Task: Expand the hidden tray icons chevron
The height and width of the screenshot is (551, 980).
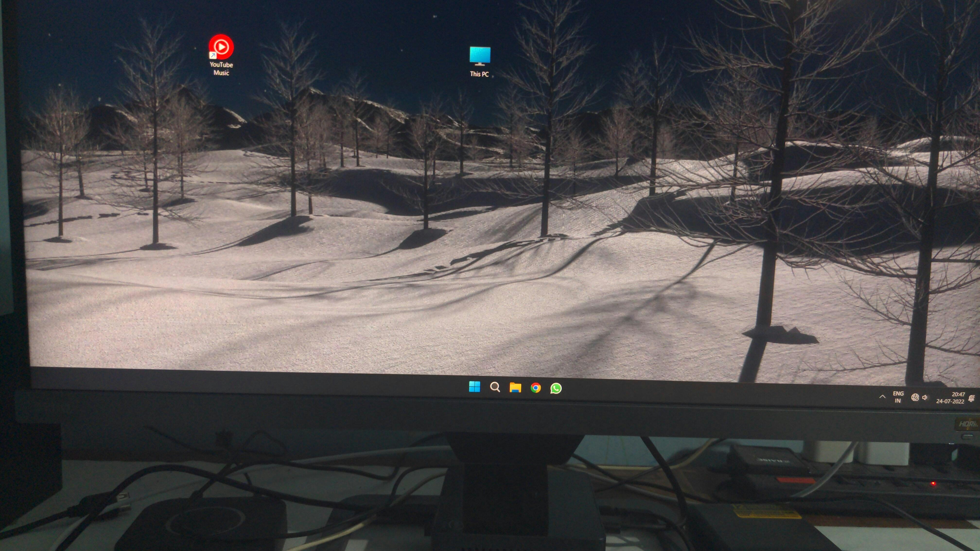Action: point(882,397)
